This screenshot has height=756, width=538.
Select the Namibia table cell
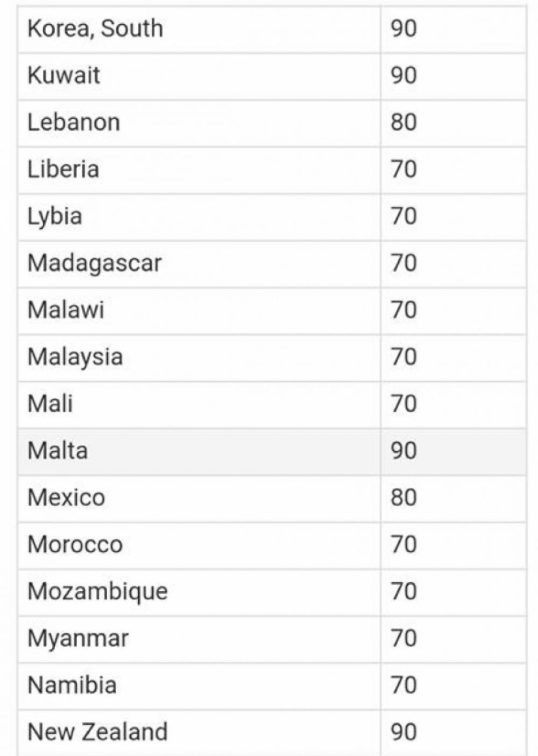(199, 686)
